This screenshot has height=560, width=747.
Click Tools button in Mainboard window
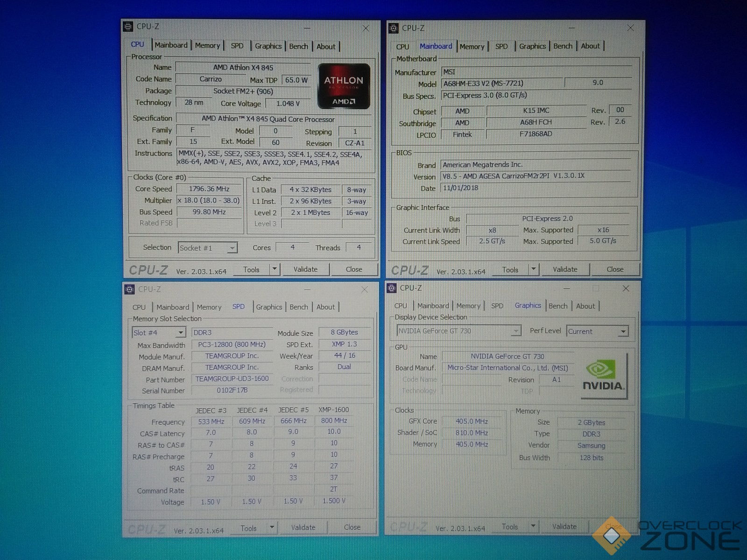[510, 270]
